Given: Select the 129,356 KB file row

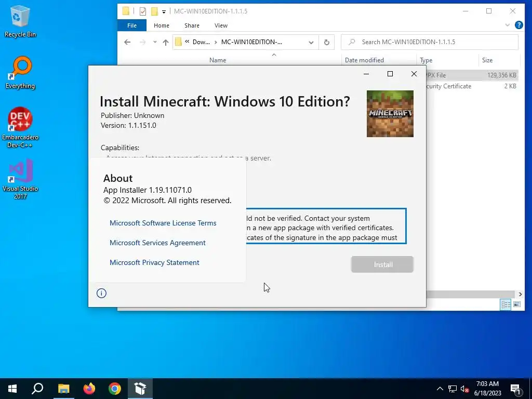Looking at the screenshot, I should (x=472, y=75).
